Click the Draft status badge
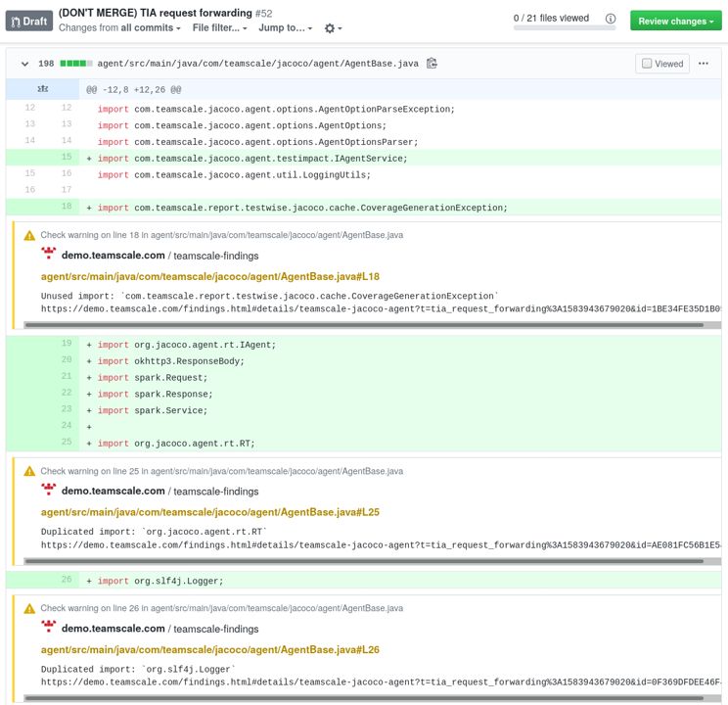The image size is (728, 705). click(x=29, y=22)
